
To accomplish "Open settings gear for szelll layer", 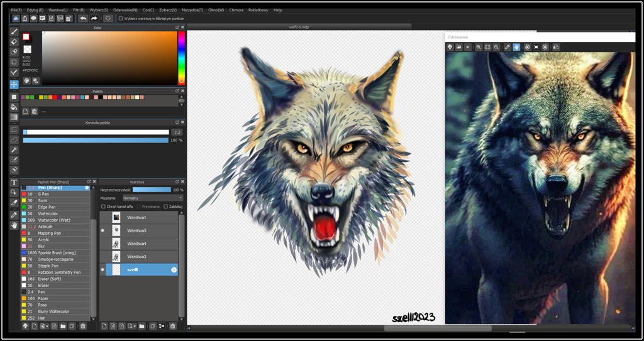I will point(174,269).
